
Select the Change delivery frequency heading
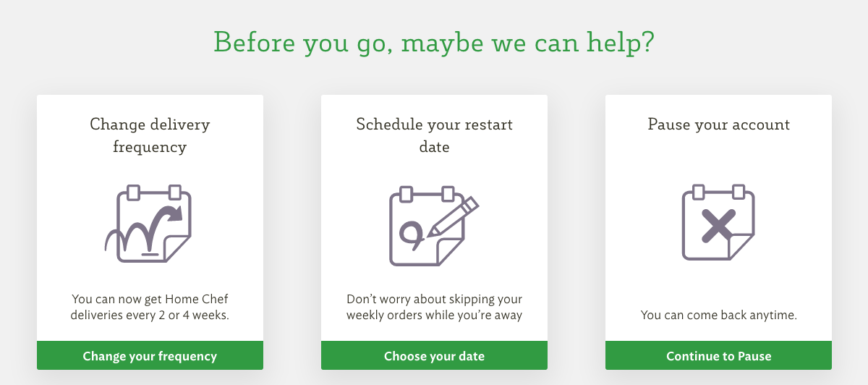150,135
